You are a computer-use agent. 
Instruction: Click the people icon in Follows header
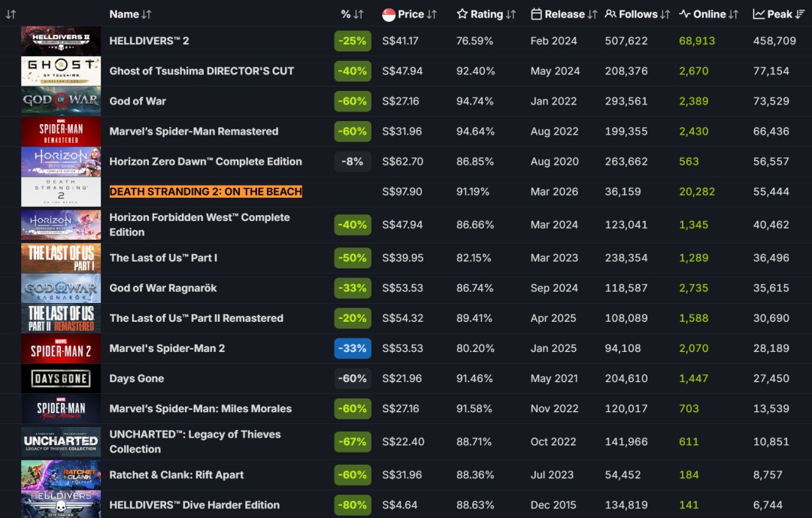(611, 14)
